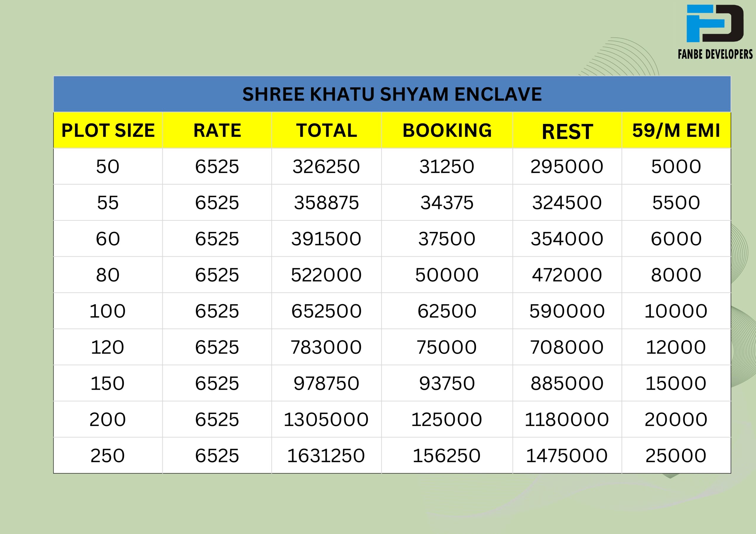The height and width of the screenshot is (534, 756).
Task: Click the 59/M EMI column header
Action: [676, 131]
